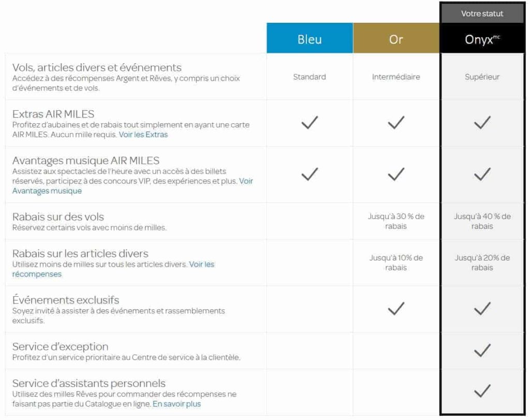Image resolution: width=530 pixels, height=420 pixels.
Task: Click the Rabais sur des vols heading
Action: [58, 216]
